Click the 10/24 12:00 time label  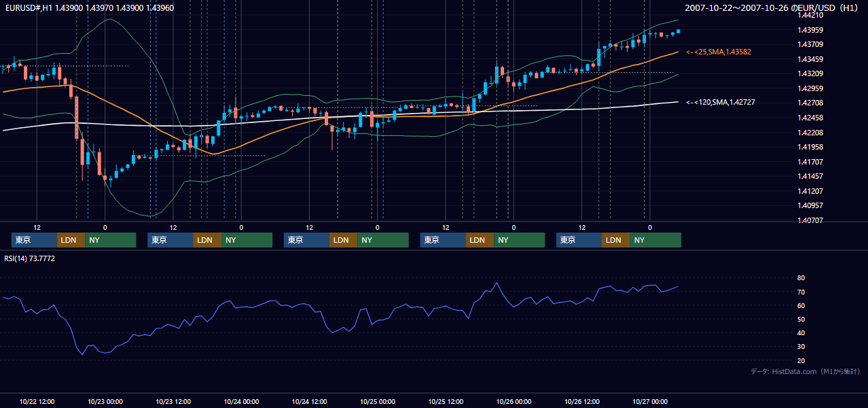point(310,401)
